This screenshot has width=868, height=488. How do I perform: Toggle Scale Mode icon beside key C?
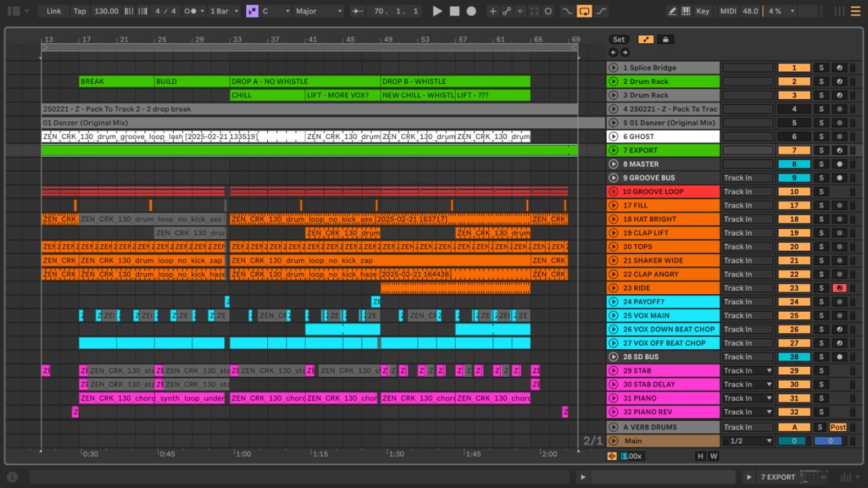(x=252, y=12)
